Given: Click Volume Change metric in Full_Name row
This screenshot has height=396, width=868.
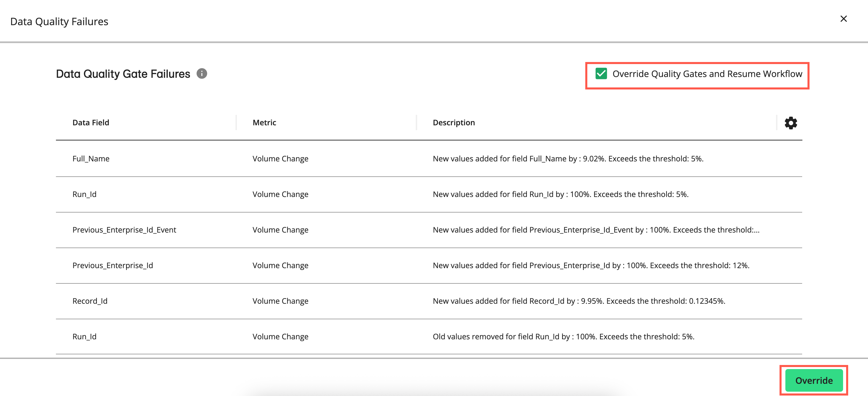Looking at the screenshot, I should pyautogui.click(x=280, y=159).
